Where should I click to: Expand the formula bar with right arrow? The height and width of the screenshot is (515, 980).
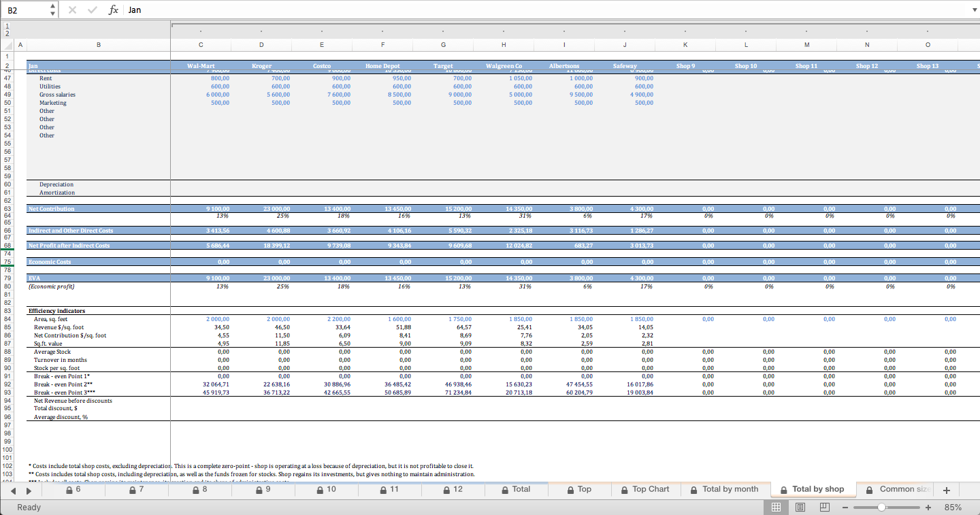tap(974, 10)
